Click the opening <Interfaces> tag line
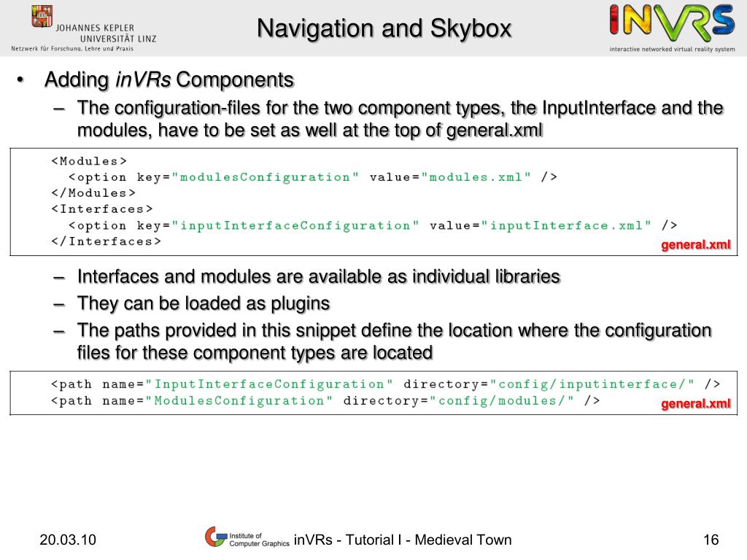Viewport: 747px width, 560px height. 102,209
